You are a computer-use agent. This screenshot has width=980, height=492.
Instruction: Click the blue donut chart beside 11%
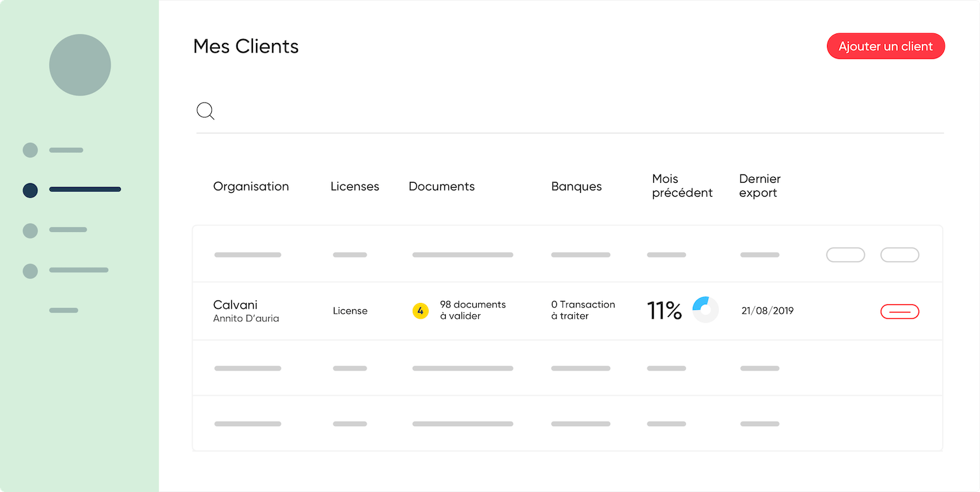coord(706,310)
